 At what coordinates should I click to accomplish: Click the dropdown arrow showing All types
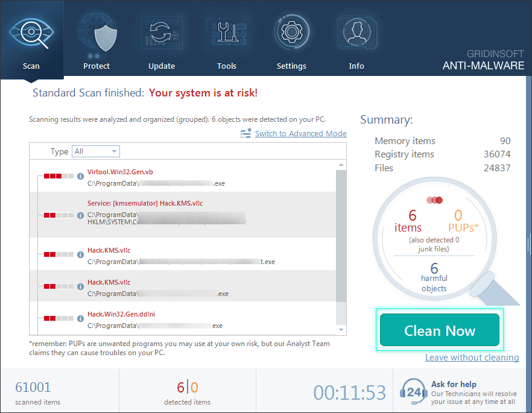coord(113,151)
